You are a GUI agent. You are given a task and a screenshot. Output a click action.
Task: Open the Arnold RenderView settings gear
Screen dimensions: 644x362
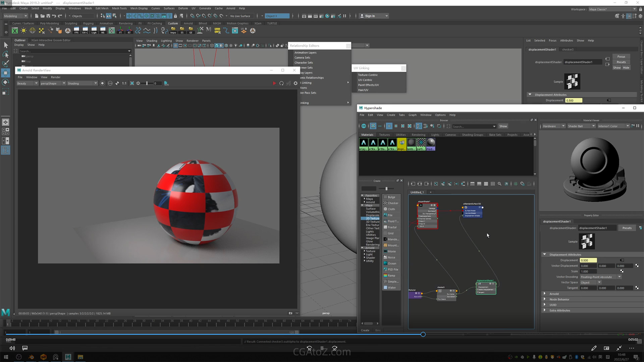coord(296,83)
